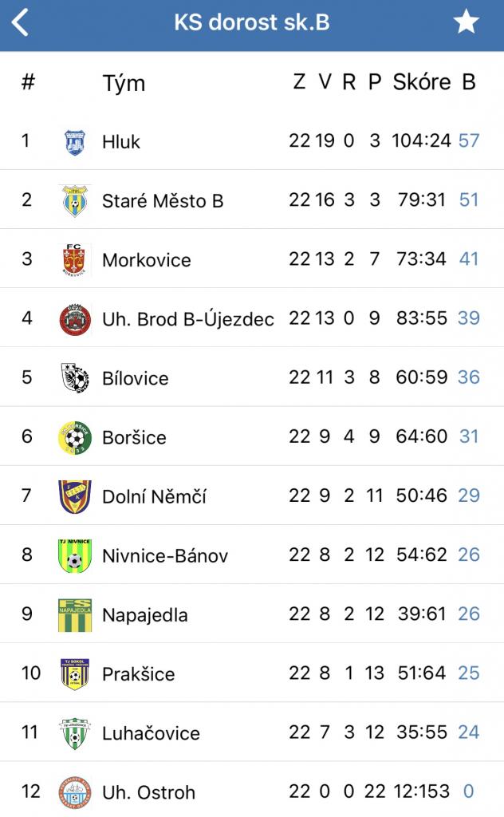
Task: Tap the Nivnice-Bánov green crest
Action: tap(74, 555)
